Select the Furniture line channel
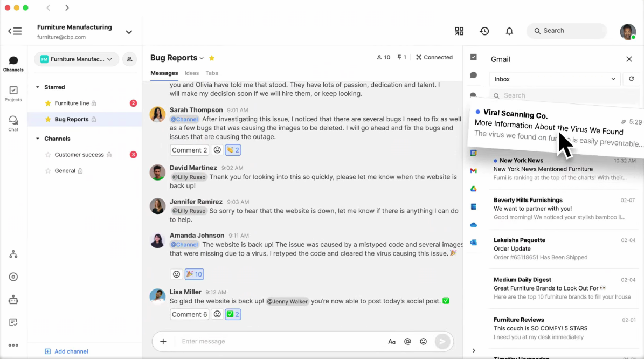644x359 pixels. (x=85, y=103)
